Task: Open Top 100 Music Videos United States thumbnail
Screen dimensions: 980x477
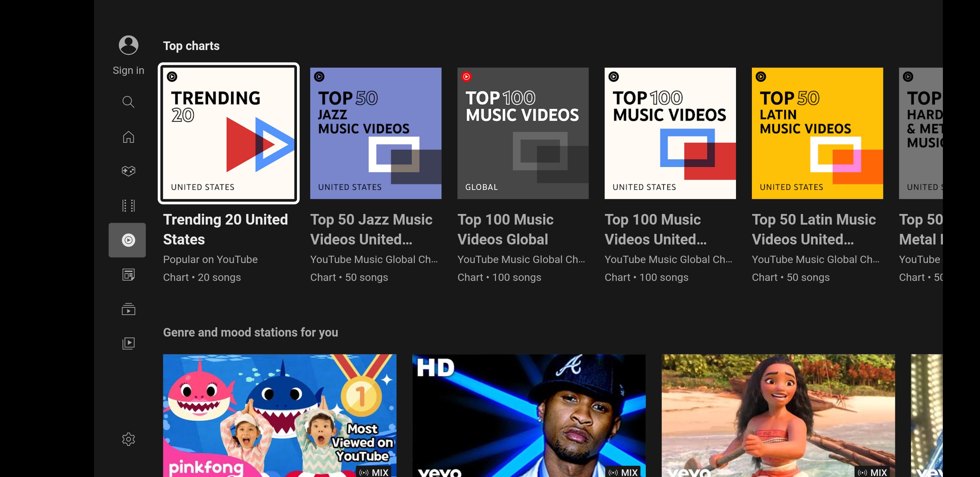Action: 670,133
